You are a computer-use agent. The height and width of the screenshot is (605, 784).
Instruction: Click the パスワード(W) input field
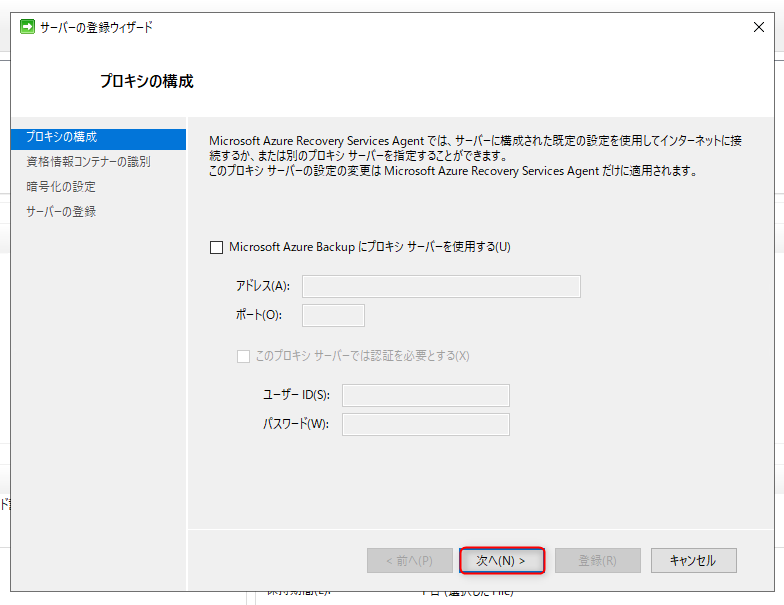(x=426, y=424)
